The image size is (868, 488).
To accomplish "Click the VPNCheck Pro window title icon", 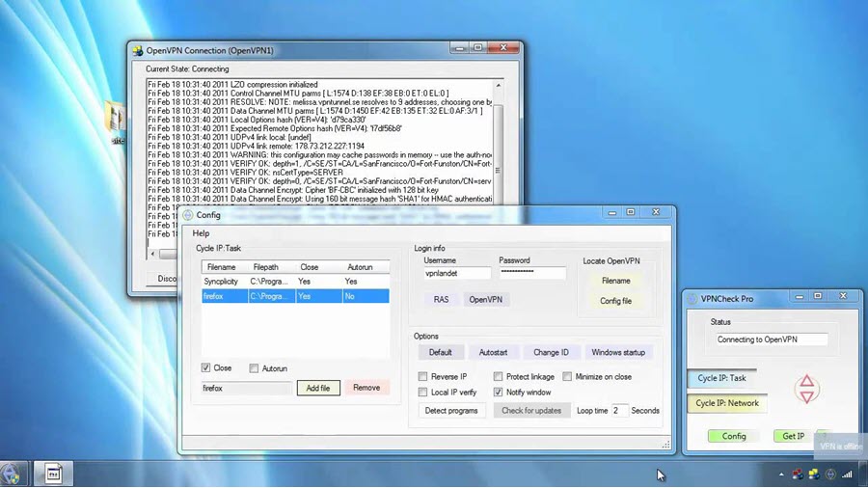I will [x=692, y=299].
